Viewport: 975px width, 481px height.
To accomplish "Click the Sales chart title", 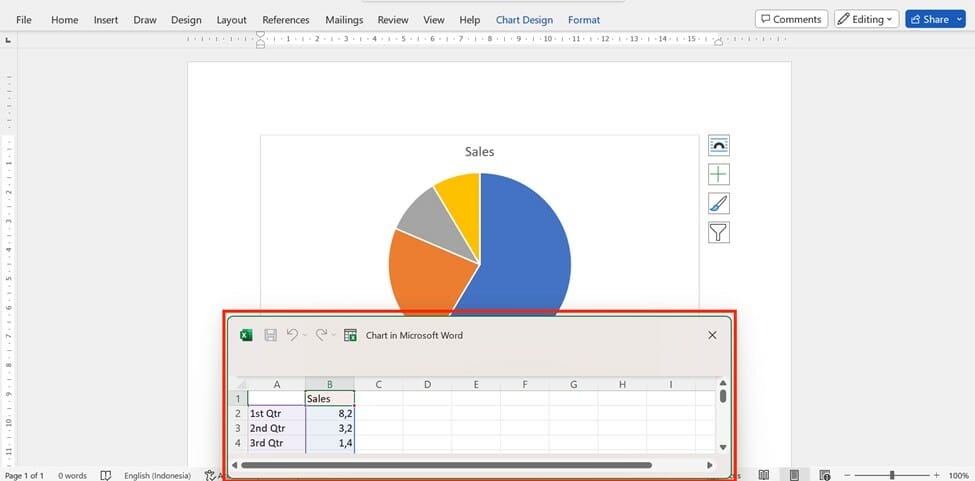I will pyautogui.click(x=479, y=152).
